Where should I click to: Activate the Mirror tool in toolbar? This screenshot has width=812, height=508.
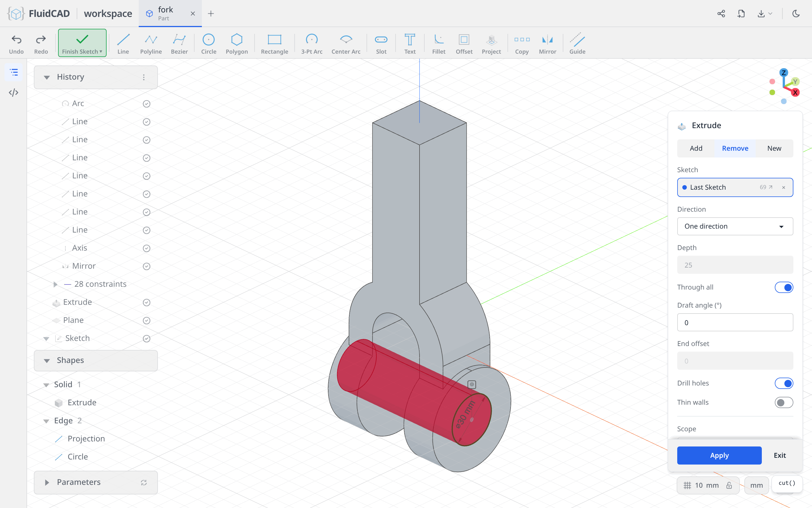[x=548, y=44]
